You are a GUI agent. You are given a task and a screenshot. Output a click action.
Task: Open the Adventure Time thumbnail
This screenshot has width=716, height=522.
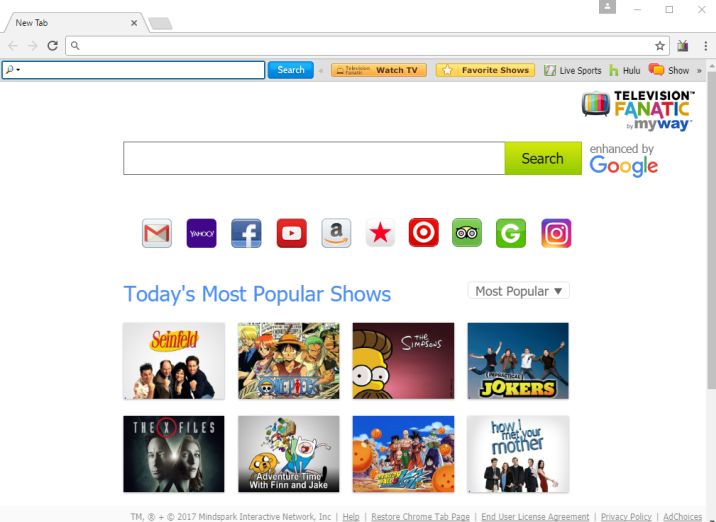tap(289, 453)
